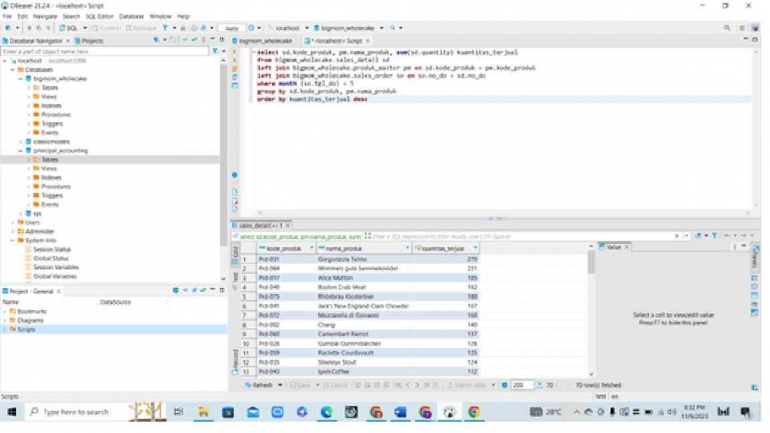
Task: Select Views under bigmom_wholecake
Action: 49,96
